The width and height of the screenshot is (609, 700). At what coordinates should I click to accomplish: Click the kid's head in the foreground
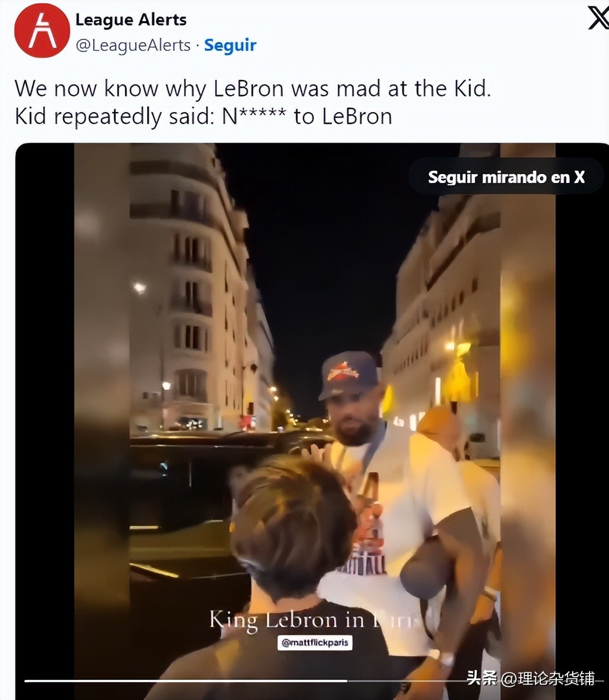click(x=293, y=525)
